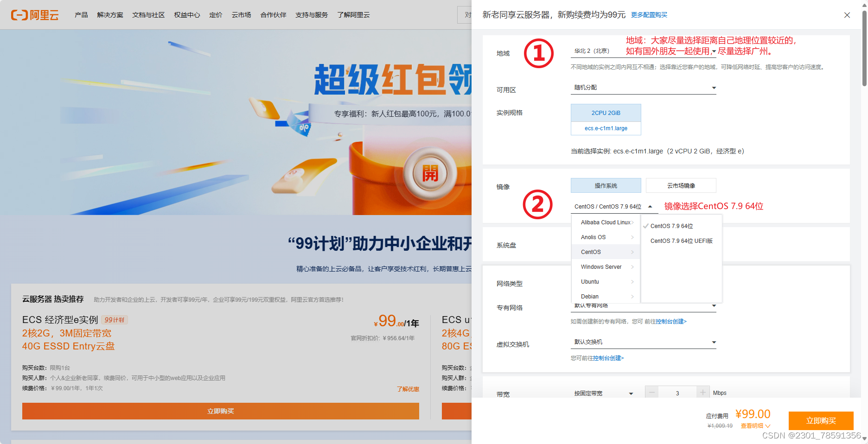Click the 99计划 tag badge

tap(114, 320)
